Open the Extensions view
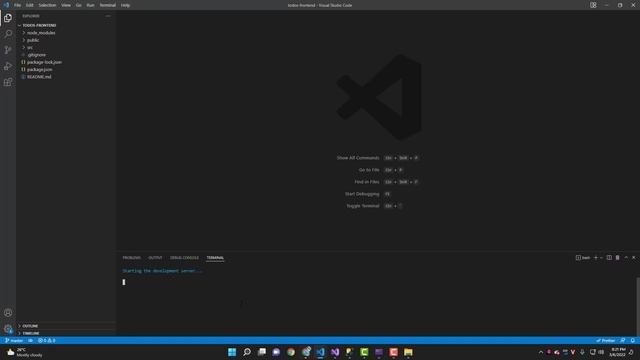Screen dimensions: 640x360 click(x=8, y=82)
